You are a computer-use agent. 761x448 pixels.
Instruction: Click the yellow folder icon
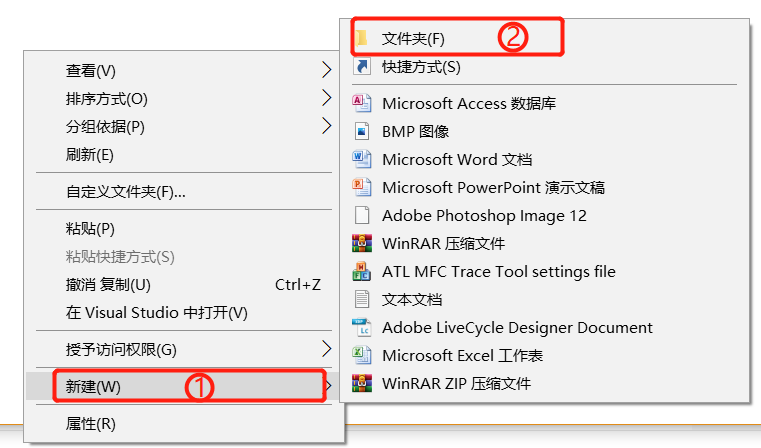coord(362,38)
